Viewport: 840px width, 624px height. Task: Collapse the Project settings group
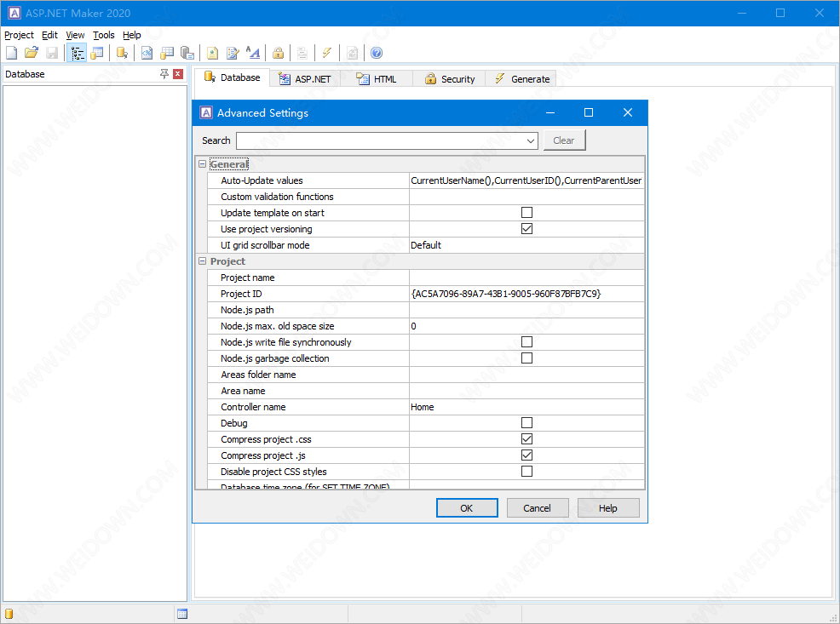tap(202, 261)
